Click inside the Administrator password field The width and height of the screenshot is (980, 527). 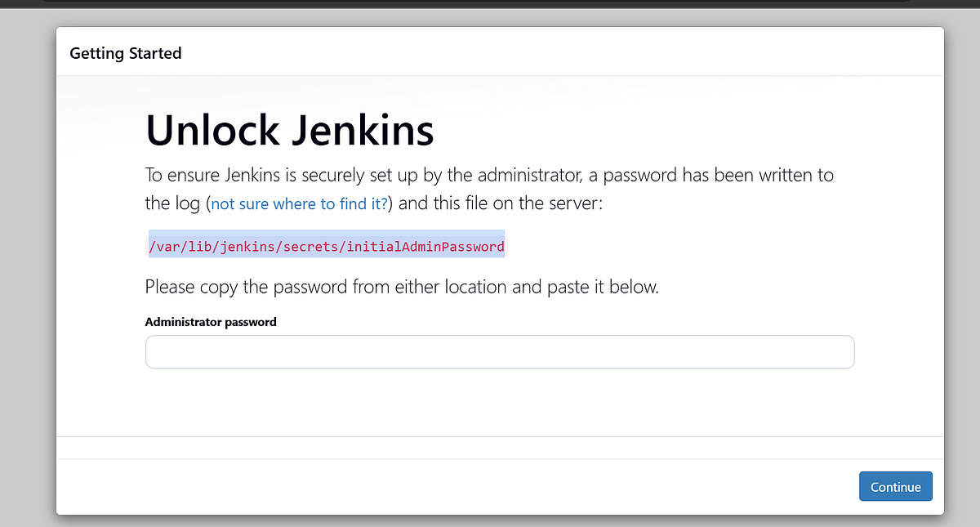click(500, 351)
